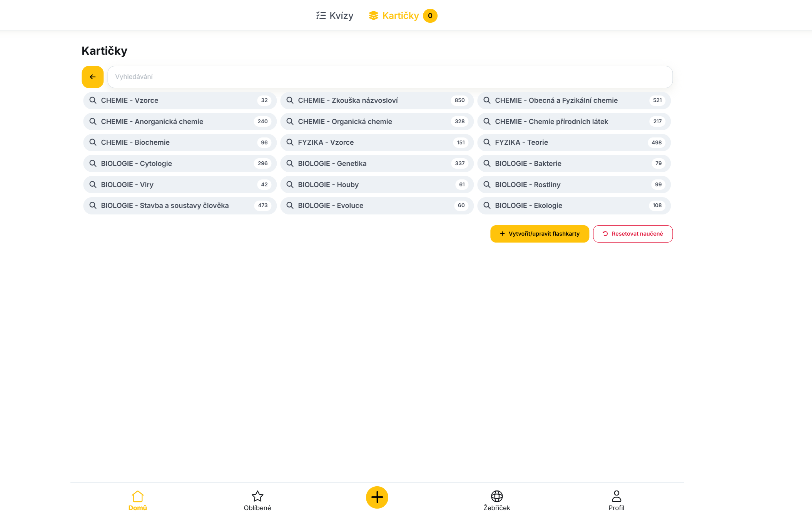Select BIOLOGIE - Evoluce category
Viewport: 812px width, 519px height.
tap(377, 206)
